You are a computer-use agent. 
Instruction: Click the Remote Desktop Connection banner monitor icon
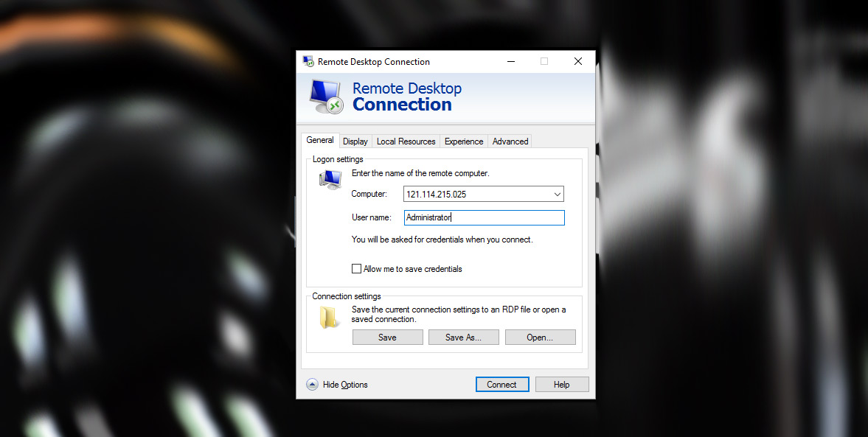(x=326, y=97)
